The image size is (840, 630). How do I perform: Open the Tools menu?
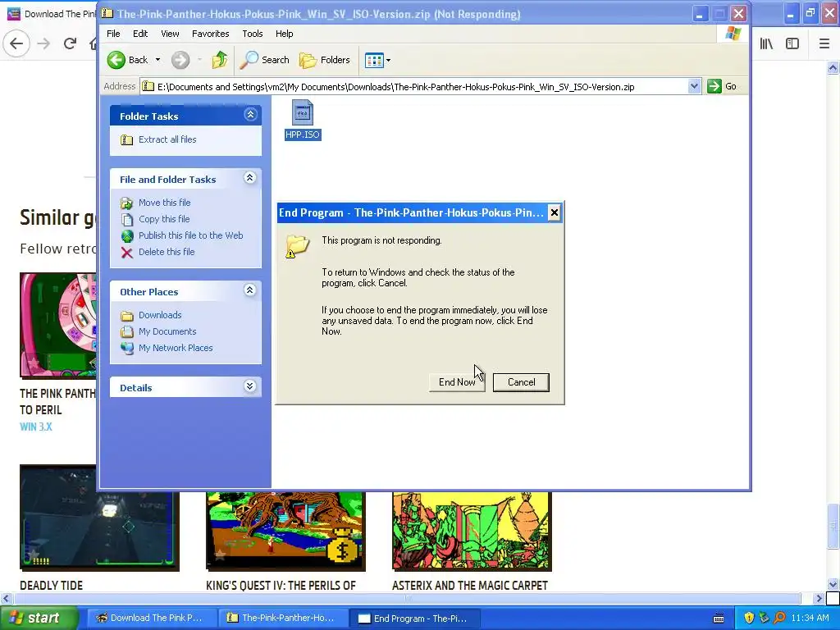(x=253, y=34)
